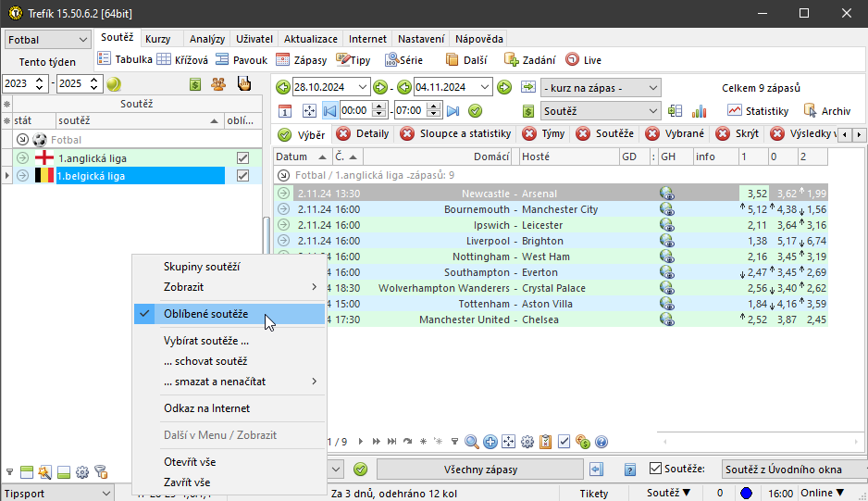Click the globe icon for Newcastle - Arsenal
The image size is (868, 501).
(x=666, y=194)
